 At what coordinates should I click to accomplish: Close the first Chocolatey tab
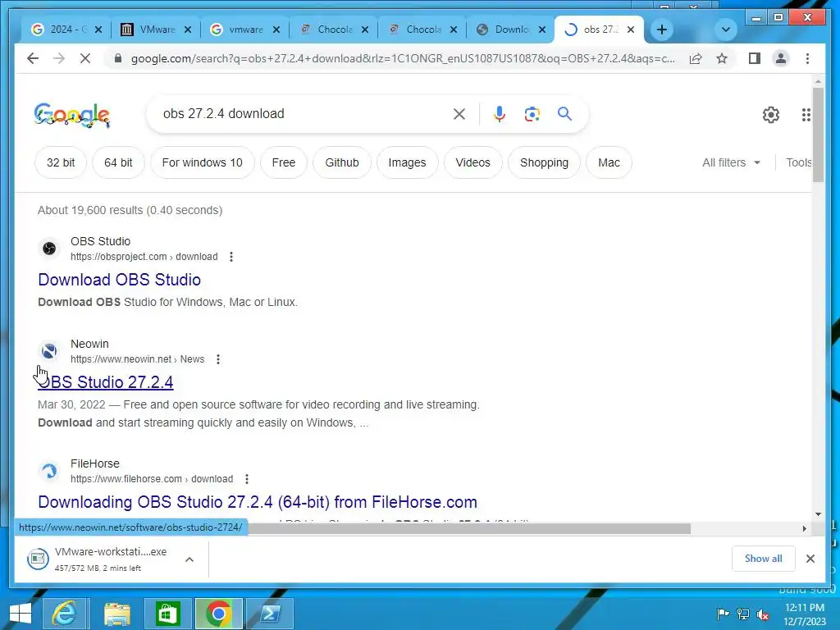click(x=365, y=30)
